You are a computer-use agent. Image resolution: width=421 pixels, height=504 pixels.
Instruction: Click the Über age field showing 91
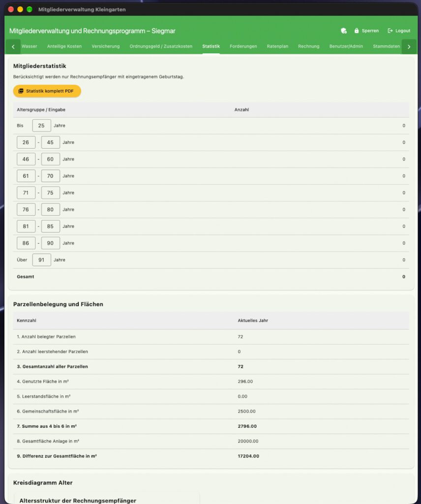click(x=41, y=260)
